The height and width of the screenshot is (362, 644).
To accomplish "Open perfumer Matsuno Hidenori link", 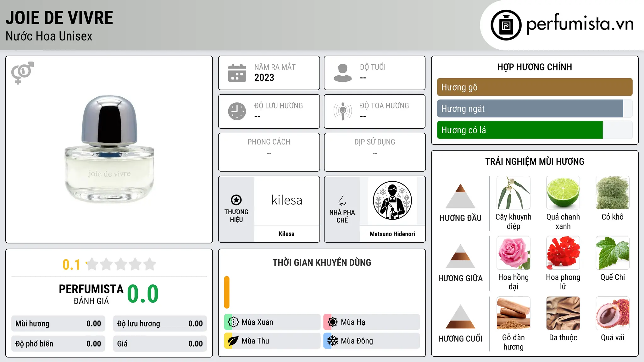I will tap(392, 234).
